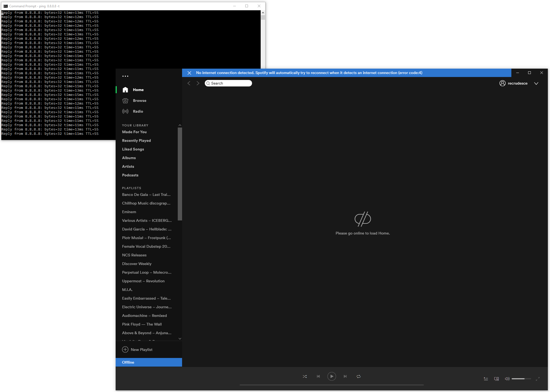Viewport: 550px width, 392px height.
Task: Skip to previous track icon
Action: (x=318, y=376)
